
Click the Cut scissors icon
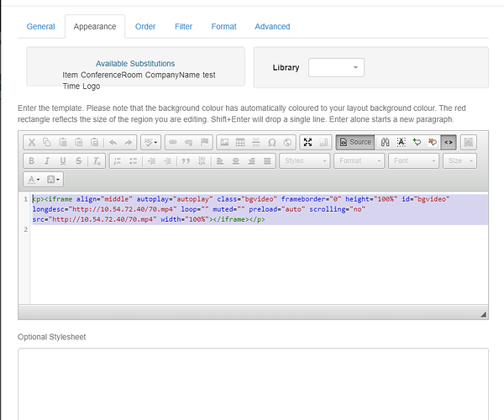(x=32, y=142)
